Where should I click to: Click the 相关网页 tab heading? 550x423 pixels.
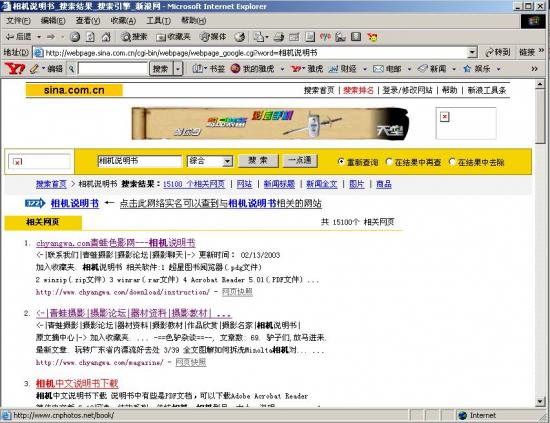tap(43, 222)
